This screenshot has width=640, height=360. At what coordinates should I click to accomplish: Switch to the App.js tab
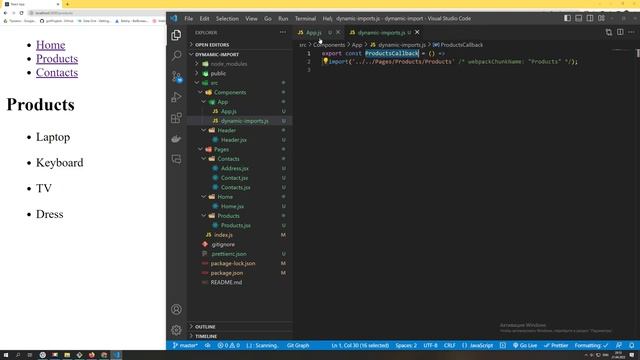click(313, 32)
